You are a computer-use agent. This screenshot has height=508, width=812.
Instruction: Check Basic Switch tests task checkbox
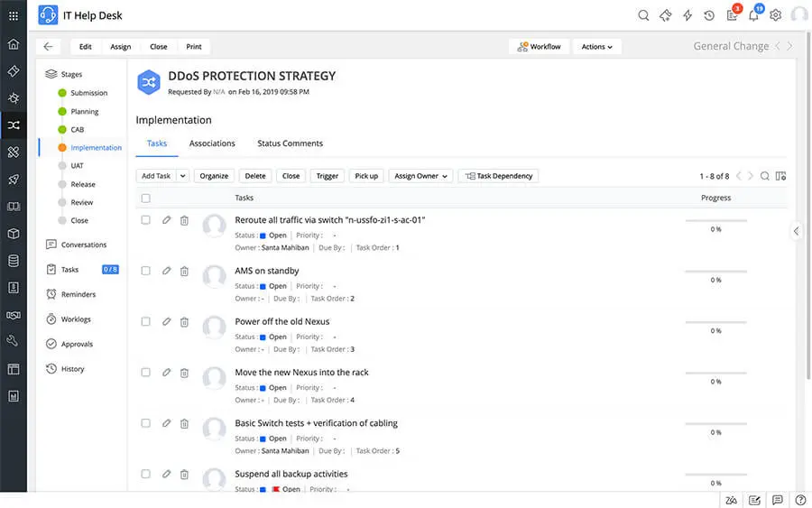pyautogui.click(x=145, y=423)
